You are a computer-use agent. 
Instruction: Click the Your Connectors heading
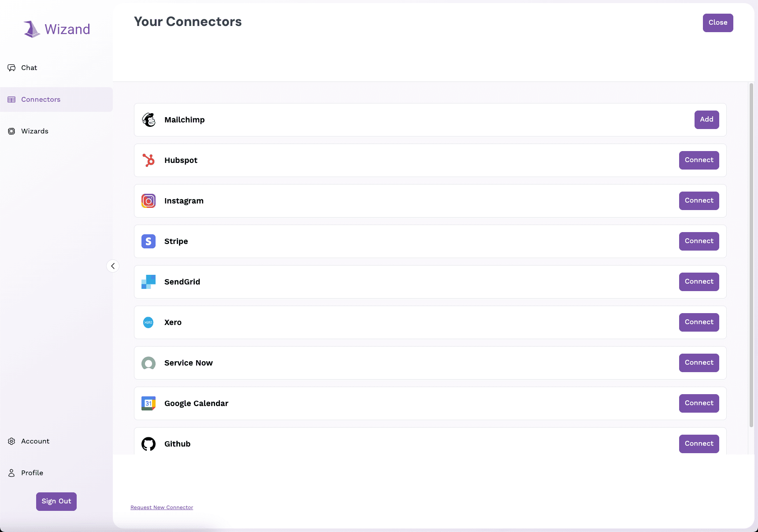[188, 22]
